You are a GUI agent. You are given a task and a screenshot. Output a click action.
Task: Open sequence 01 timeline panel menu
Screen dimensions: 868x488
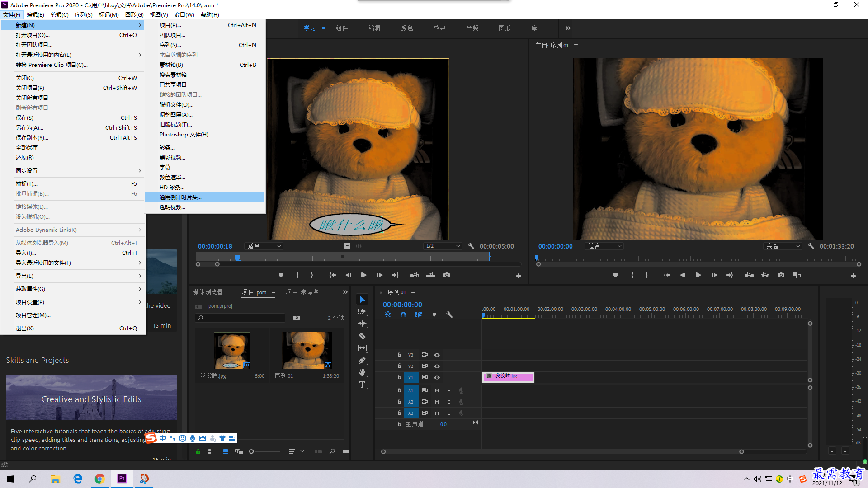point(413,292)
